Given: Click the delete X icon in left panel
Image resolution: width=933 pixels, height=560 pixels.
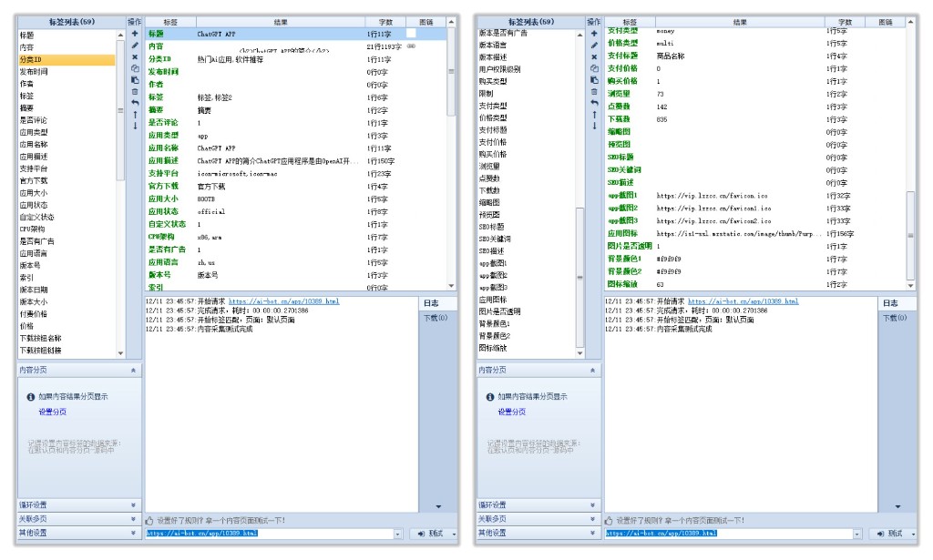Looking at the screenshot, I should [x=135, y=56].
